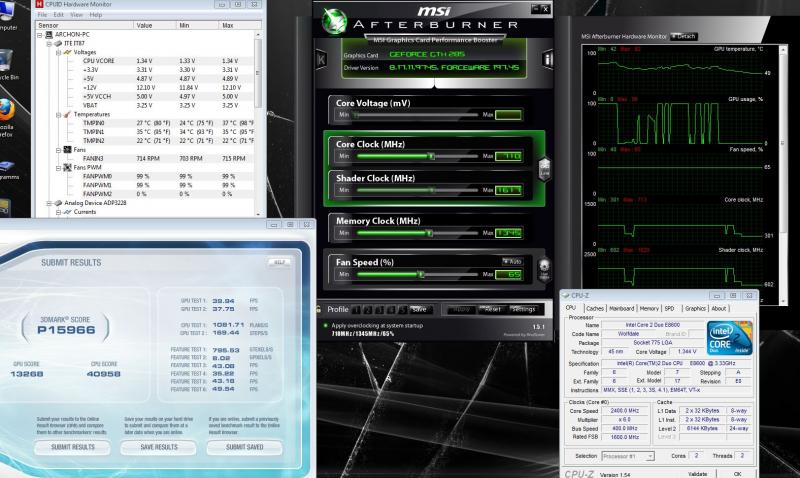Collapse the Voltages tree node

click(58, 52)
